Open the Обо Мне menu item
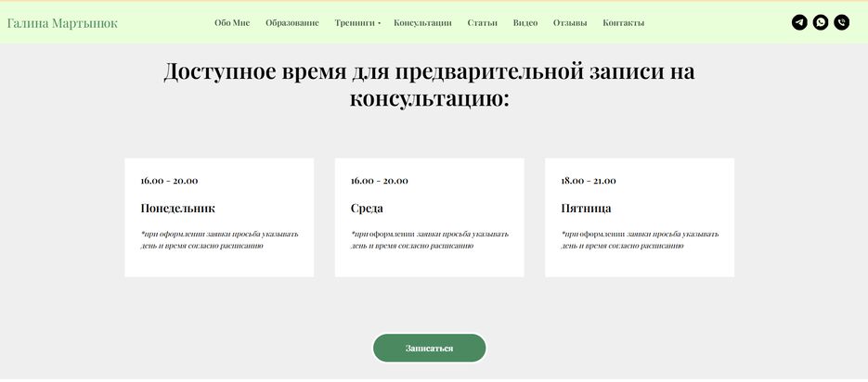 click(x=232, y=22)
